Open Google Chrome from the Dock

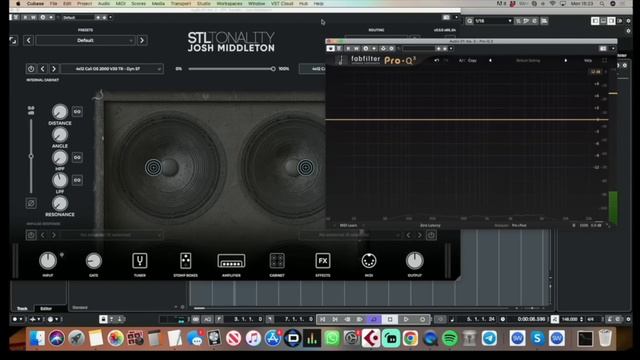click(x=411, y=338)
